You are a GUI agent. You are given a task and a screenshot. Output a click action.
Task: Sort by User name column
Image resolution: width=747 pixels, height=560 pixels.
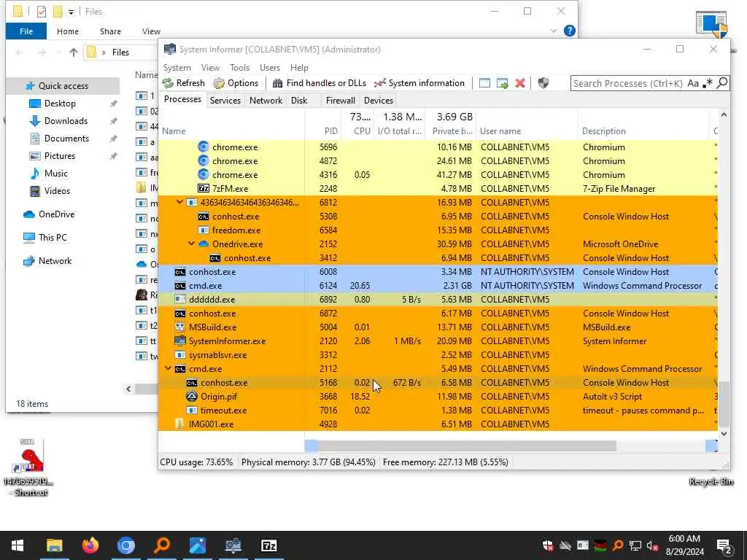(x=500, y=131)
